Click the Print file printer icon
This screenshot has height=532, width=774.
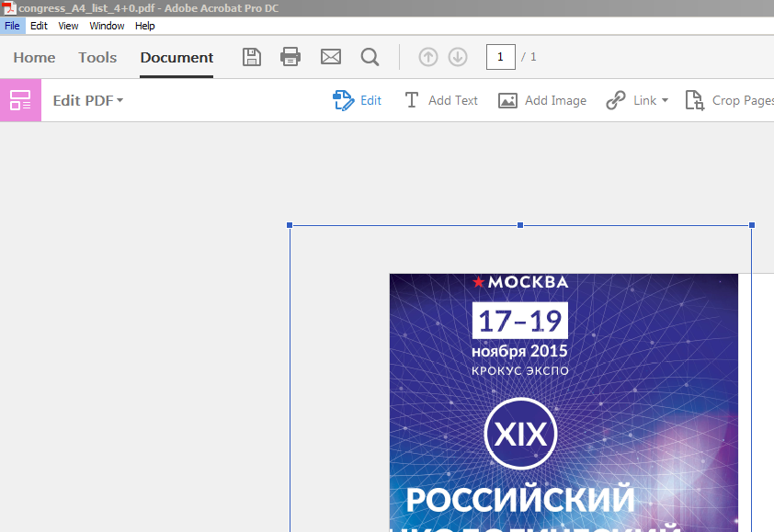(x=290, y=57)
